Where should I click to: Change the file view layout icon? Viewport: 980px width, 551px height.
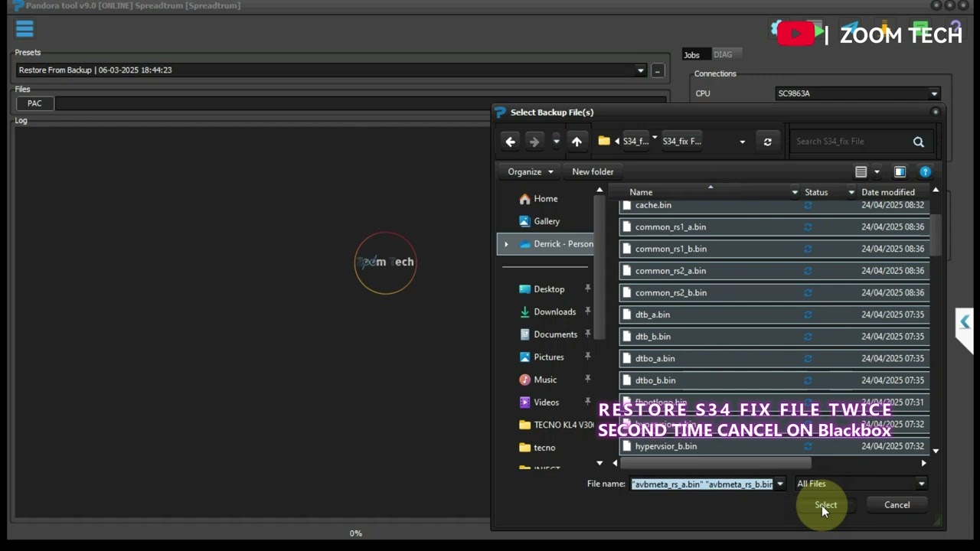tap(861, 172)
